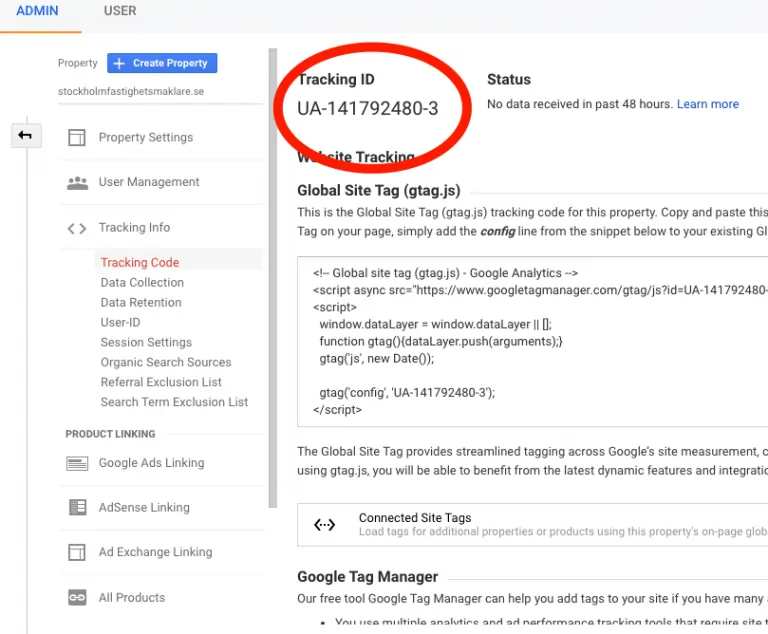The width and height of the screenshot is (768, 634).
Task: Click the Property column label
Action: [77, 63]
